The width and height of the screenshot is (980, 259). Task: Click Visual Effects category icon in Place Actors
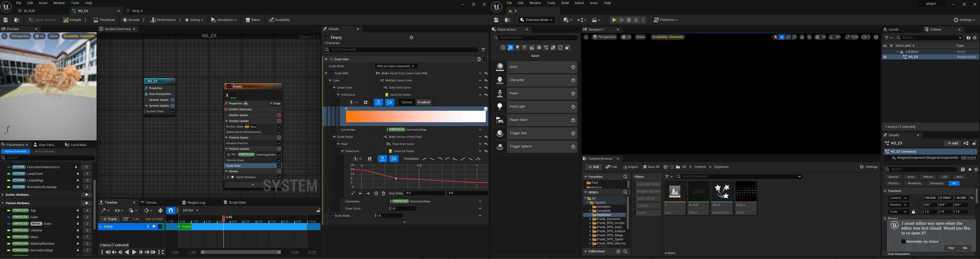[546, 47]
